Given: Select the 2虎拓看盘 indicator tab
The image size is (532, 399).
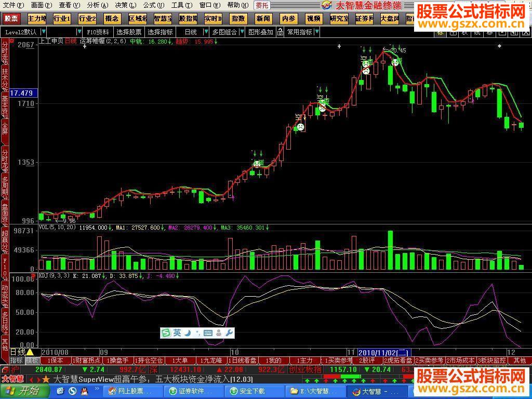Looking at the screenshot, I should [398, 361].
